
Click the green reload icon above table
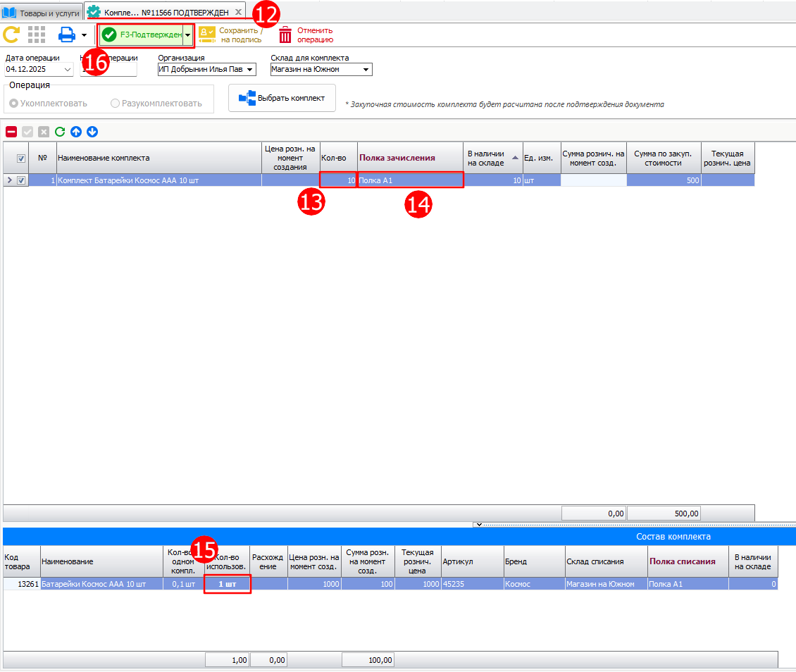click(60, 132)
